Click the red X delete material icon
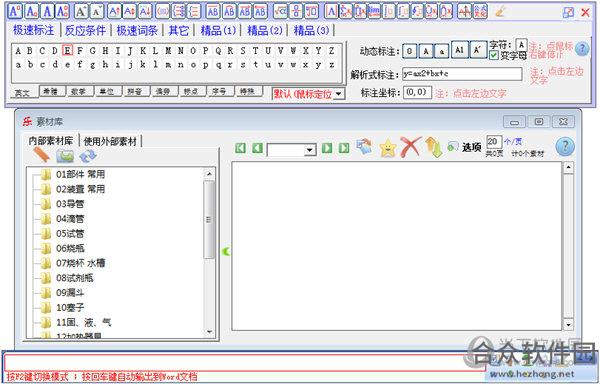This screenshot has height=384, width=600. 411,147
